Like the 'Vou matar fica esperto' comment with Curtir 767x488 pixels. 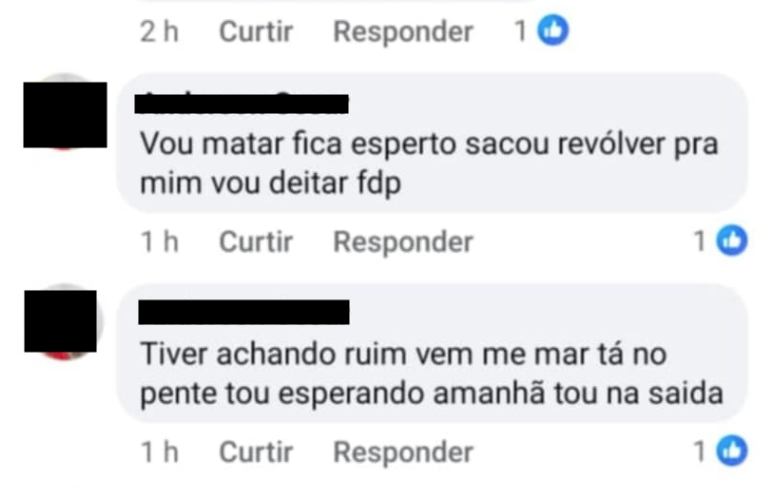pyautogui.click(x=256, y=241)
